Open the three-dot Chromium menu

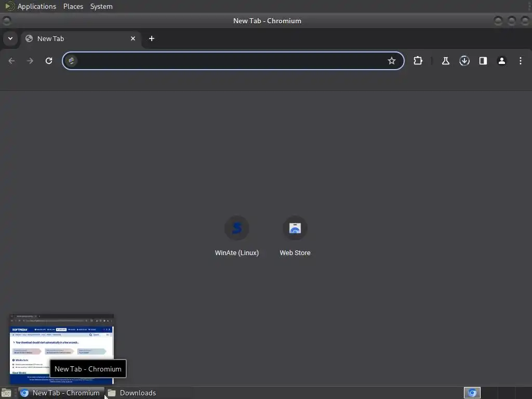[521, 61]
